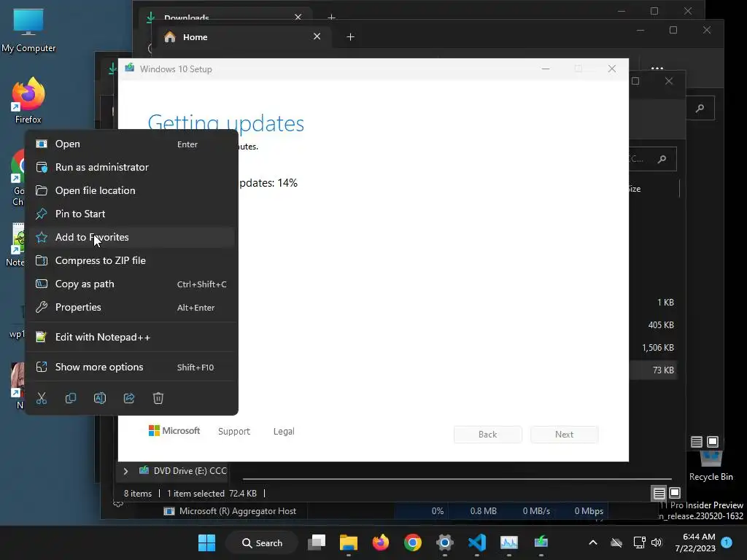Click the Microsoft logo in Setup

[174, 430]
